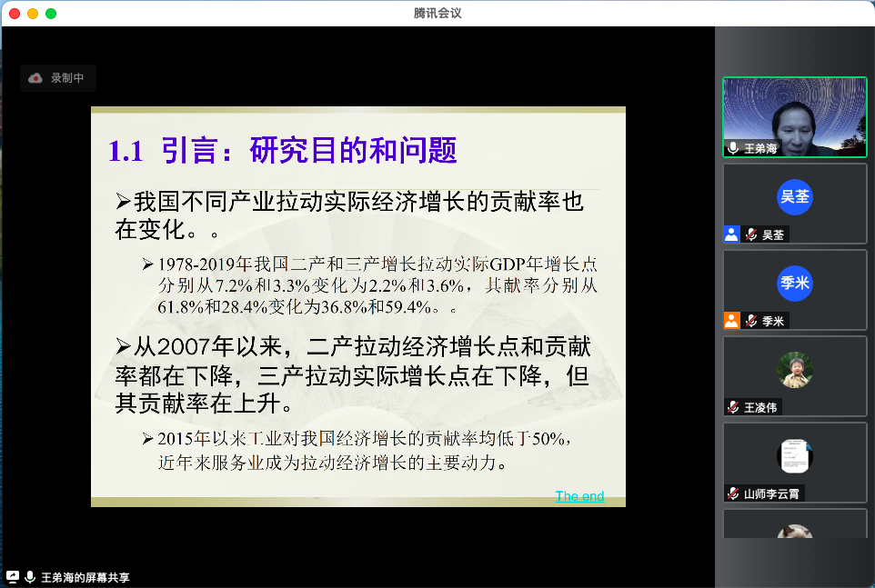Select 王凌伟's profile photo thumbnail

(x=795, y=369)
